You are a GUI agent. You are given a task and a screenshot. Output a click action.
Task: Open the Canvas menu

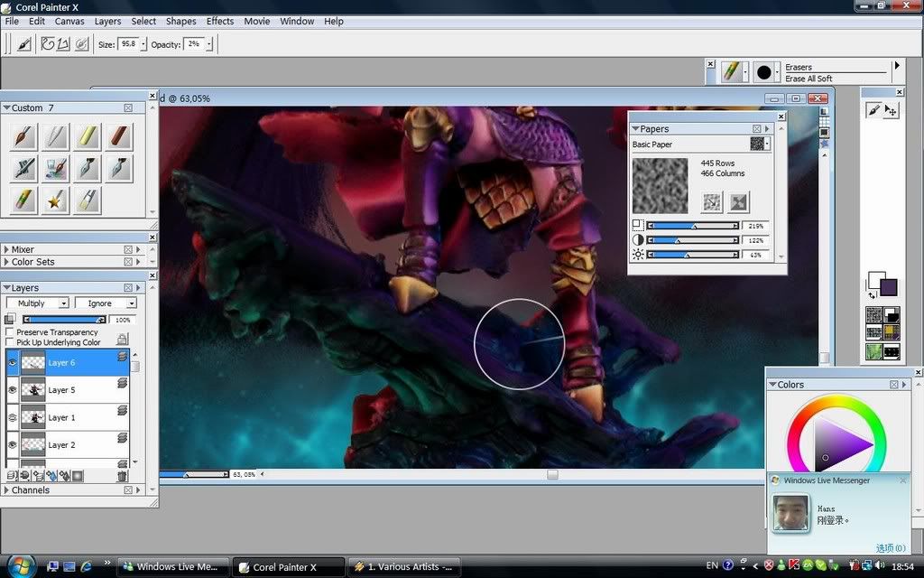tap(69, 22)
